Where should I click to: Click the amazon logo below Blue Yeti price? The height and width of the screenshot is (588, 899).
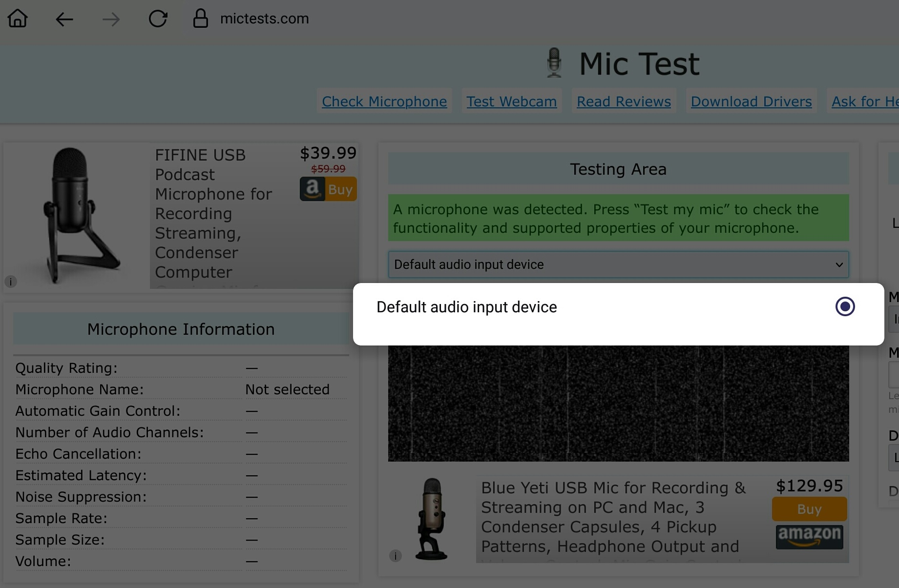(809, 536)
